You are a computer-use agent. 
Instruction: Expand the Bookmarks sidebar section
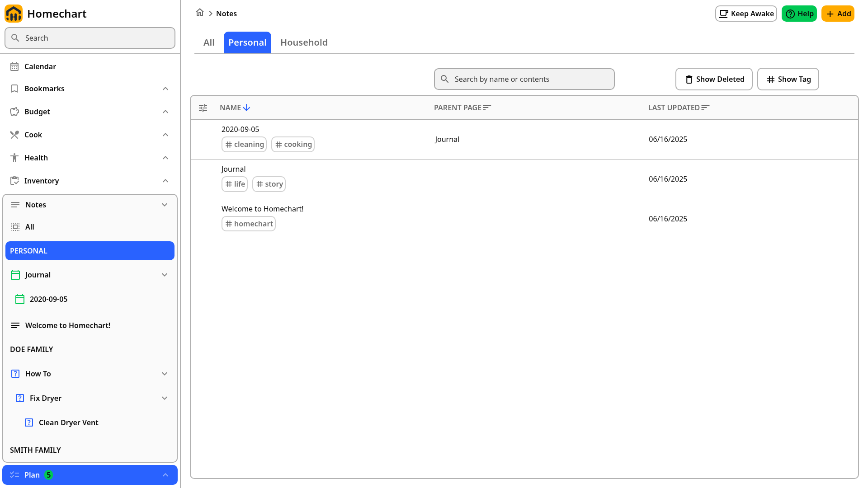click(x=165, y=89)
